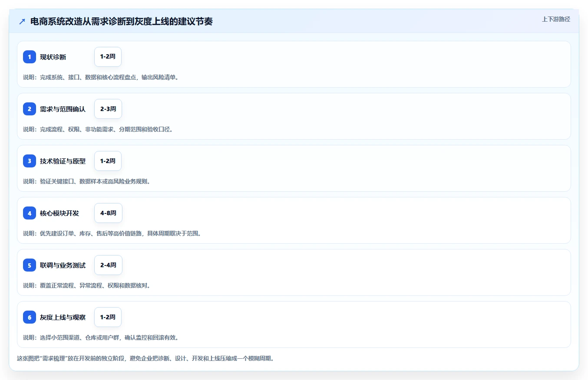Click the step 3 number badge

30,161
